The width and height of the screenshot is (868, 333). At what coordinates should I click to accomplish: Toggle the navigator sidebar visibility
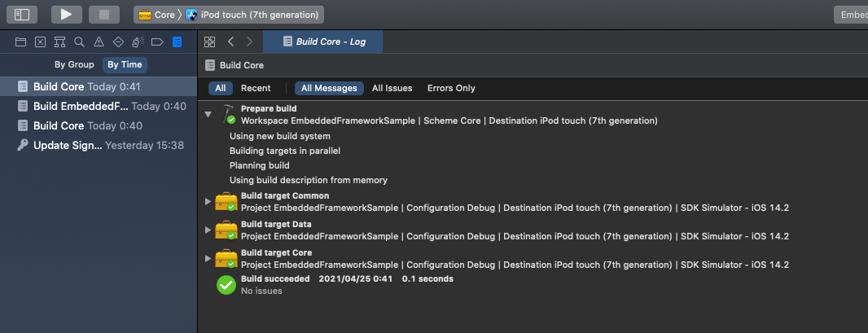click(22, 14)
